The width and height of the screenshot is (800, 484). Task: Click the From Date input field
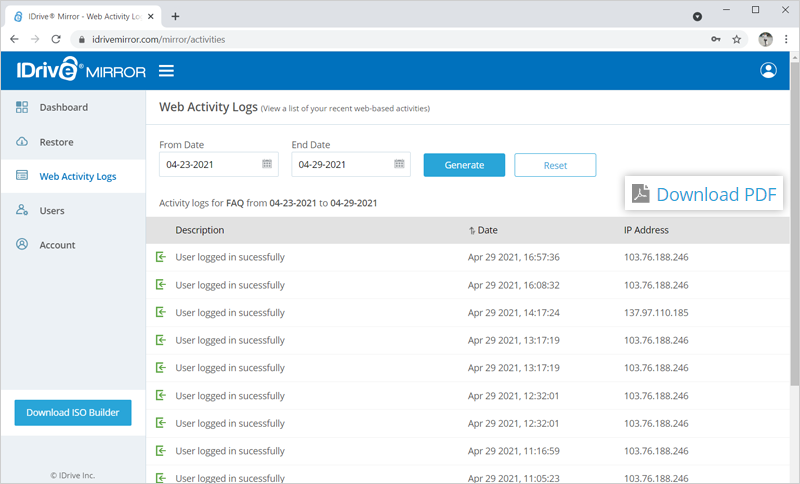click(x=210, y=164)
